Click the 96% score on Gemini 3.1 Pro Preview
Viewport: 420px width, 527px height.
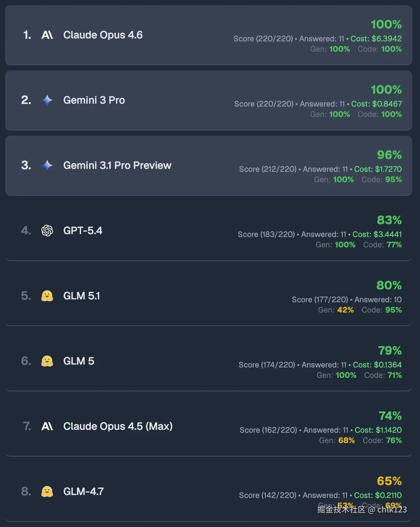[x=389, y=155]
